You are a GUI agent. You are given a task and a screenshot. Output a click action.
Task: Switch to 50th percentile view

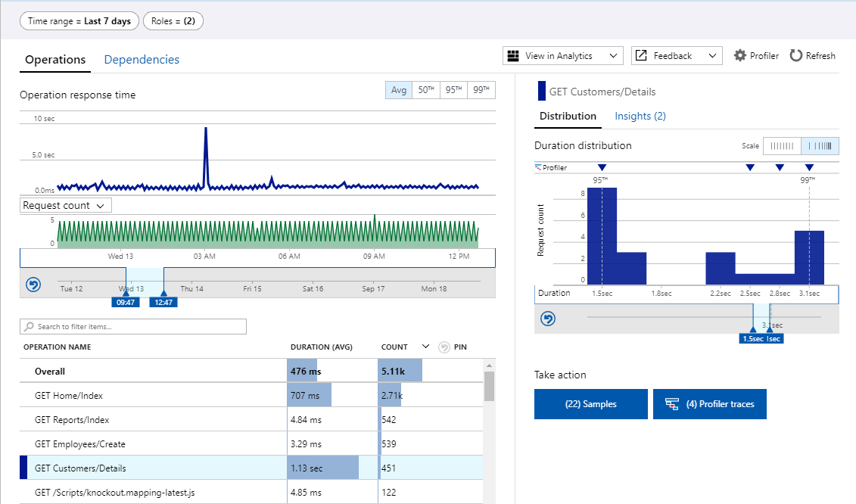[426, 90]
